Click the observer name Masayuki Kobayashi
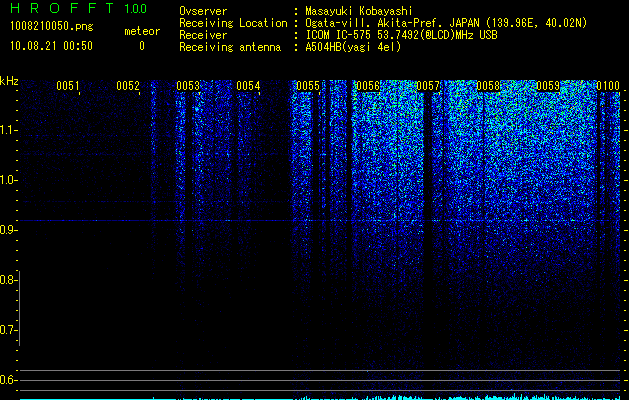This screenshot has height=400, width=629. click(359, 11)
